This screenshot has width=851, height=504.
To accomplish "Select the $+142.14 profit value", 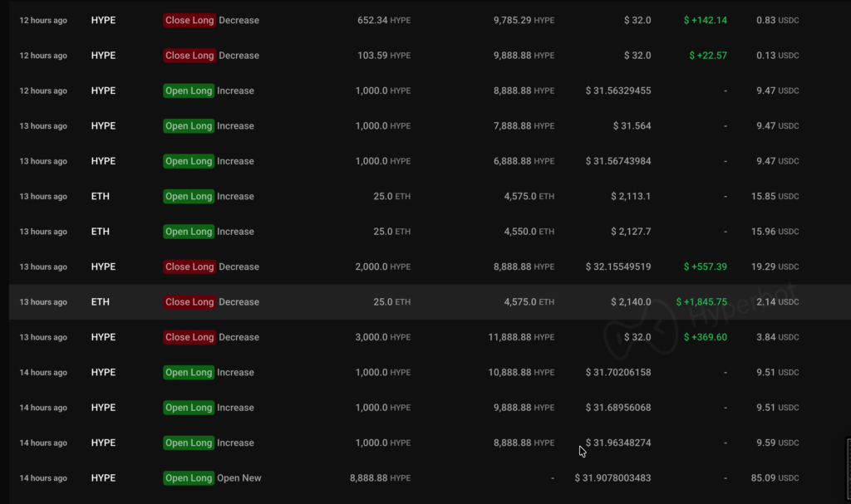I will coord(705,20).
